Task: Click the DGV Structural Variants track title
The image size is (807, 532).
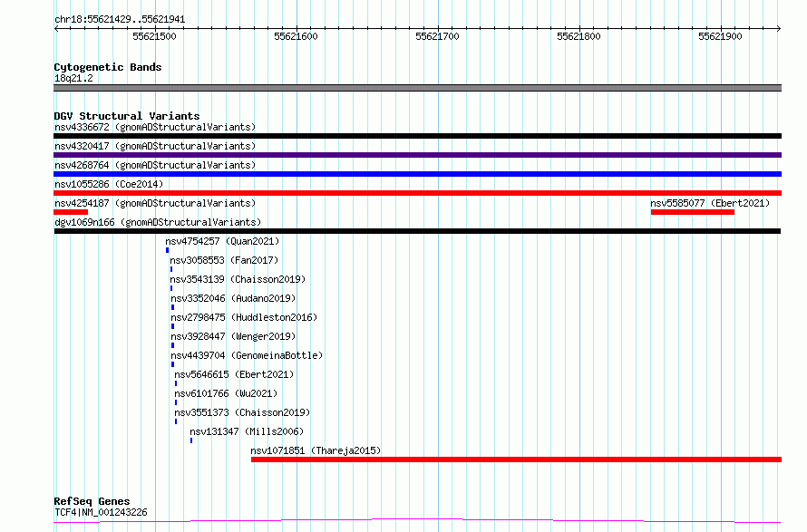Action: pyautogui.click(x=127, y=116)
